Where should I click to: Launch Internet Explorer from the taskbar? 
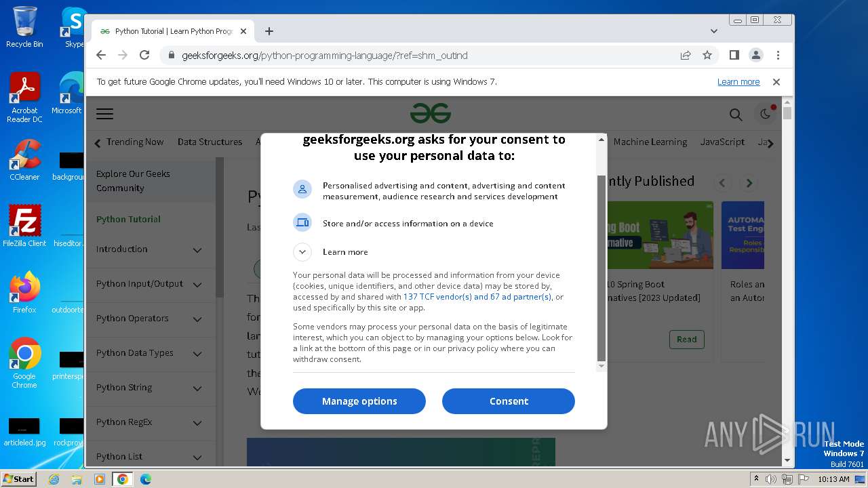pos(54,479)
